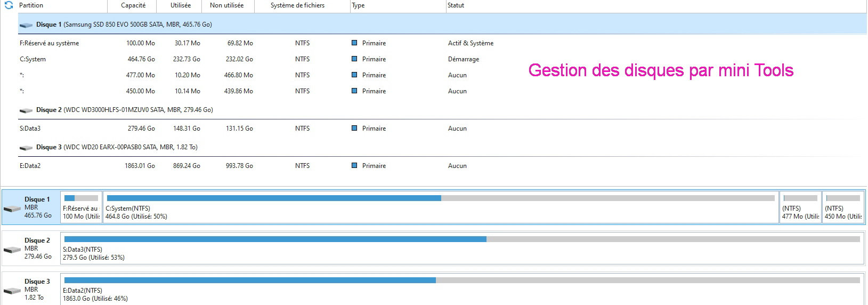The width and height of the screenshot is (868, 305).
Task: Select the 477 Mo NTFS partition block
Action: [800, 208]
